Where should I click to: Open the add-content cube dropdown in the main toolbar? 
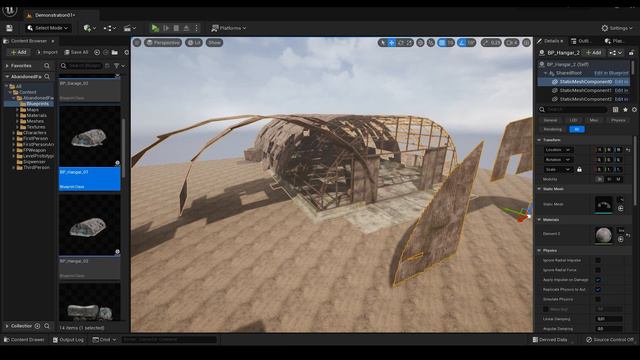click(89, 28)
